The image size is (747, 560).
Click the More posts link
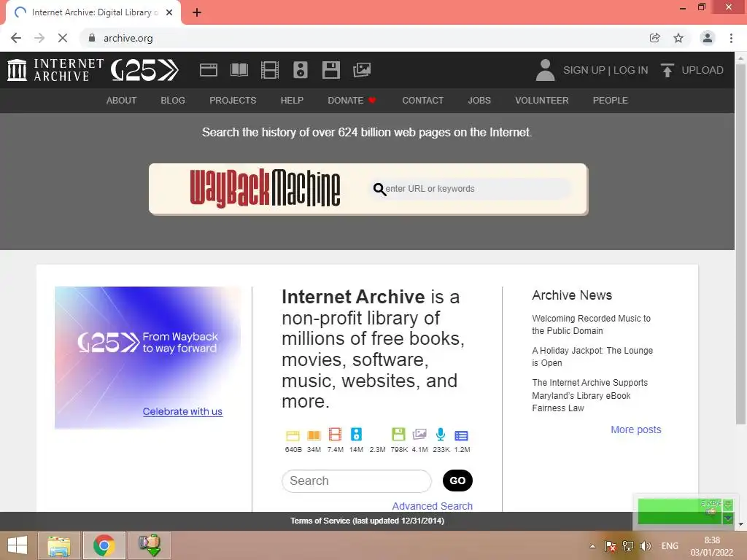636,429
